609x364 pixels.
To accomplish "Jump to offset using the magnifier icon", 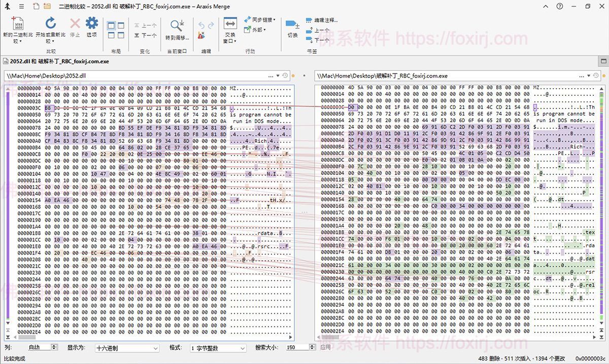I will 175,23.
